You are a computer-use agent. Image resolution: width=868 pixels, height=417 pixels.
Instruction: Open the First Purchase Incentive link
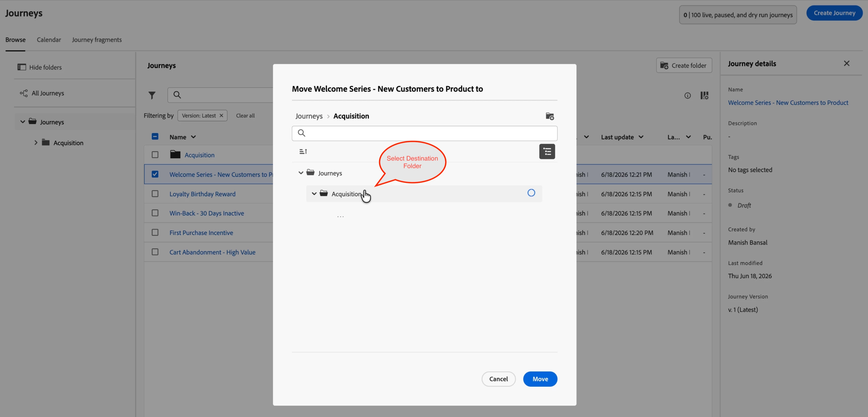[x=201, y=233]
